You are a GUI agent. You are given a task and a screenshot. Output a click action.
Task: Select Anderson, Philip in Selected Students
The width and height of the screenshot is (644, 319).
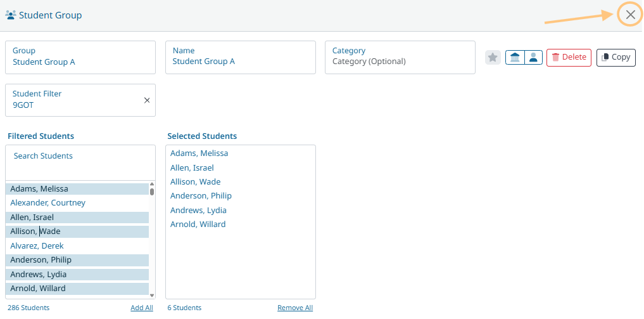tap(201, 196)
